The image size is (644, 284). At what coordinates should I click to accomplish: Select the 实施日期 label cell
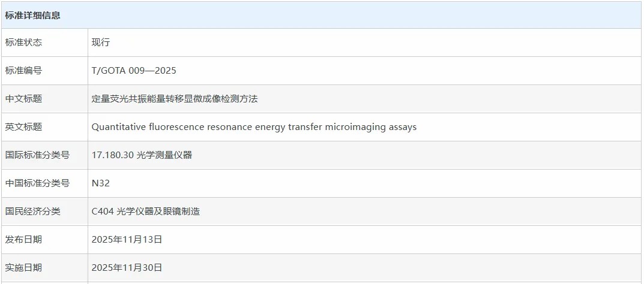click(24, 268)
